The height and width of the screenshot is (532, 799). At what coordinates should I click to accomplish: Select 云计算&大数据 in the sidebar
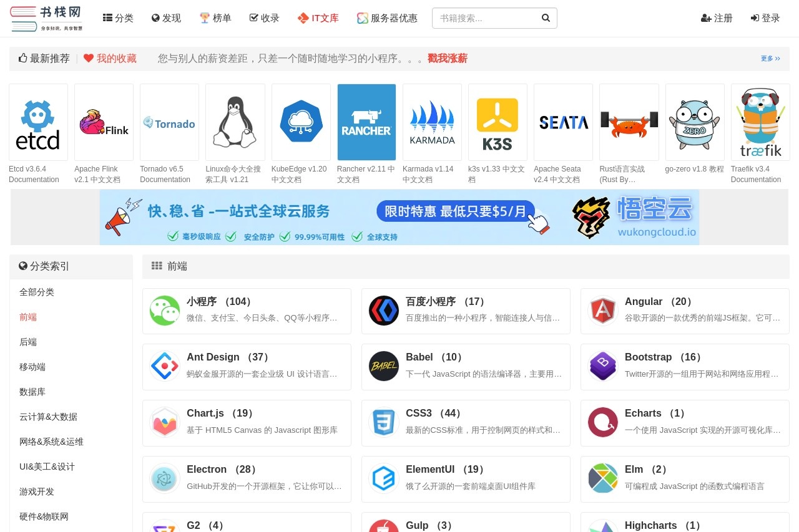[48, 417]
